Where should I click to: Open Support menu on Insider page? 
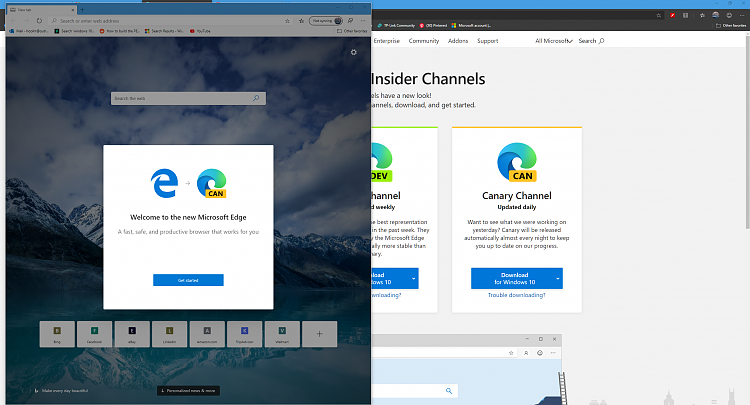click(x=487, y=41)
